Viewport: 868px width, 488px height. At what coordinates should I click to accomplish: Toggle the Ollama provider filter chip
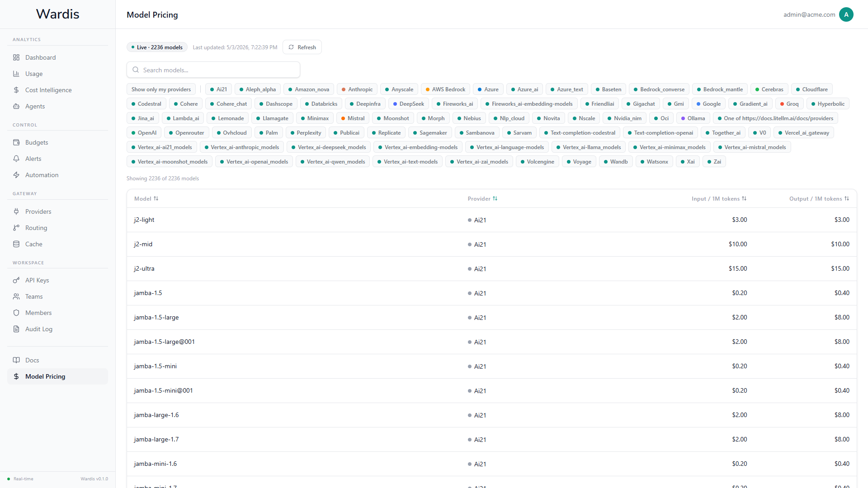693,118
